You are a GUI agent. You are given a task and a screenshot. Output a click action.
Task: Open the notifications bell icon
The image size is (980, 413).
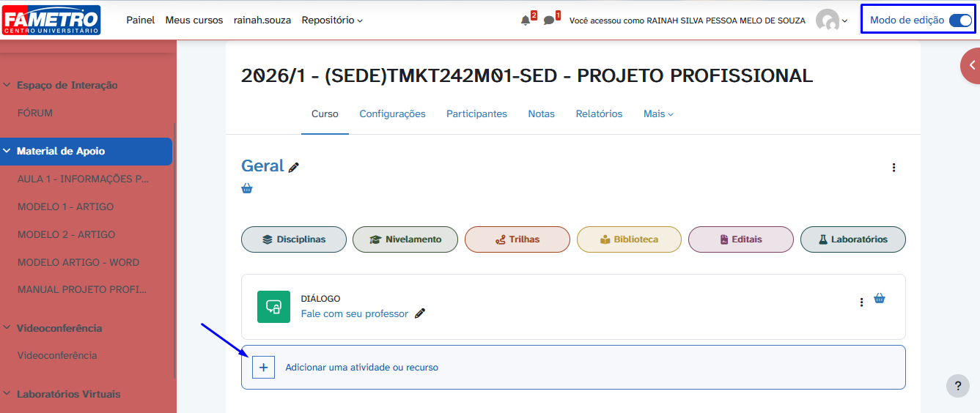[526, 21]
